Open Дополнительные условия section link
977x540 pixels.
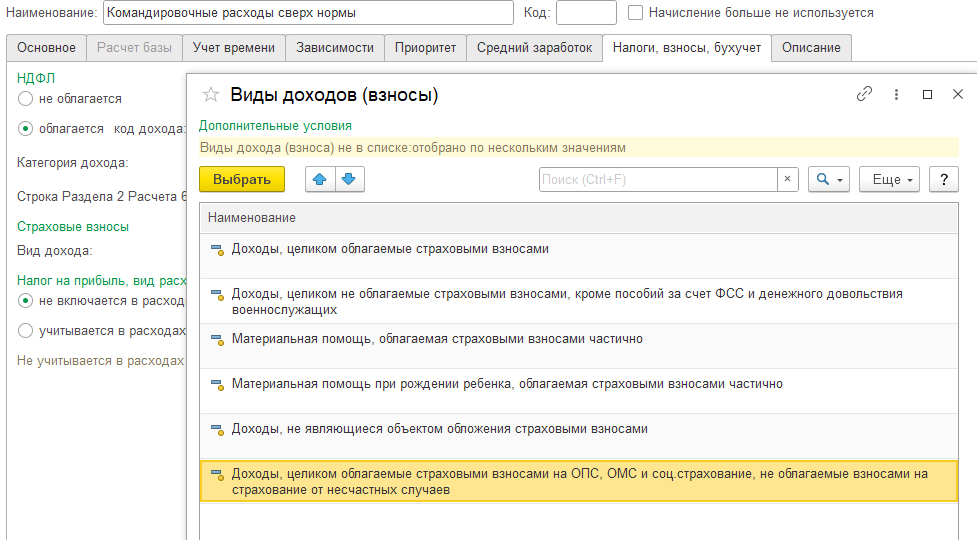pos(275,126)
